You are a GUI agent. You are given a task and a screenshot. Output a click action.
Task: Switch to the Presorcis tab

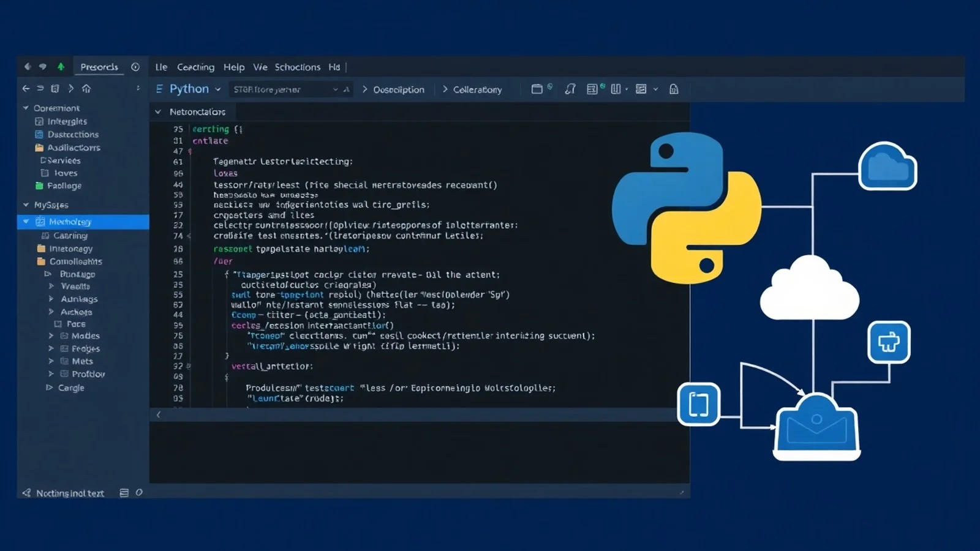99,67
